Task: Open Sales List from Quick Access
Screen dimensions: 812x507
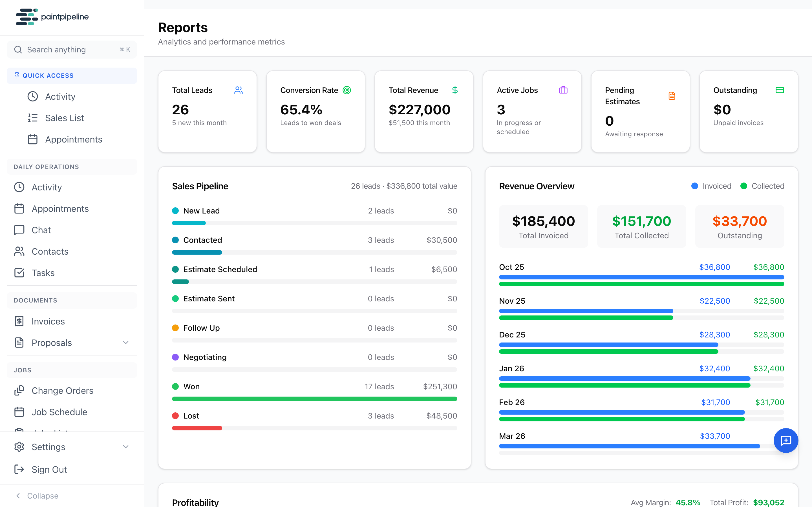Action: click(64, 118)
